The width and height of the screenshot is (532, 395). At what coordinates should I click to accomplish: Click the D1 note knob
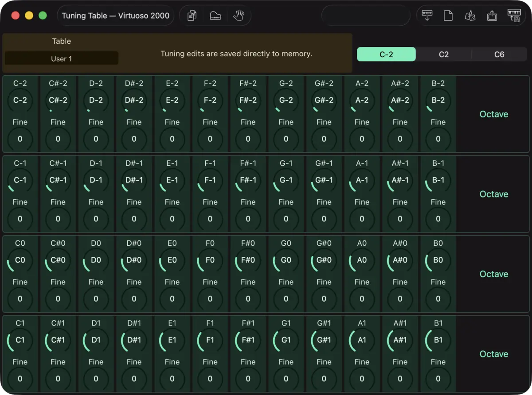click(96, 340)
